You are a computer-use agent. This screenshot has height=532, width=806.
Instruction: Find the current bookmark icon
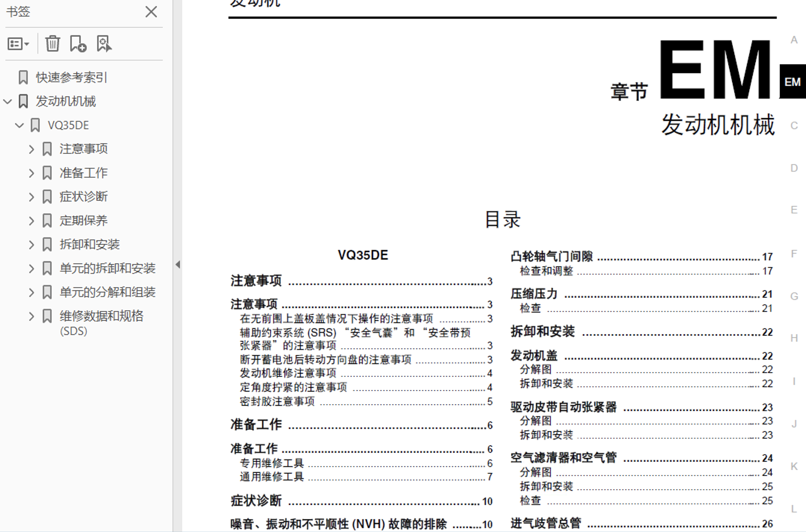104,44
